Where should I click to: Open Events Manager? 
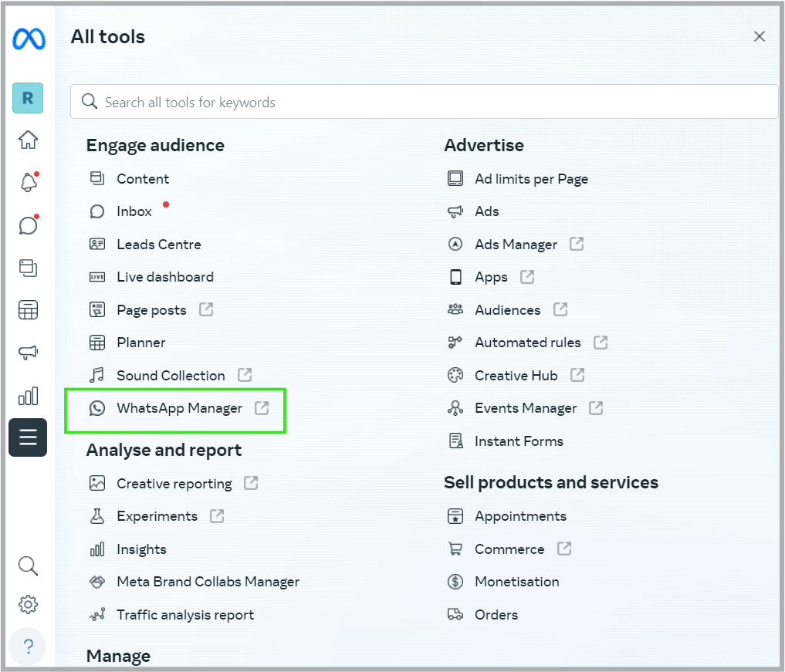(526, 408)
